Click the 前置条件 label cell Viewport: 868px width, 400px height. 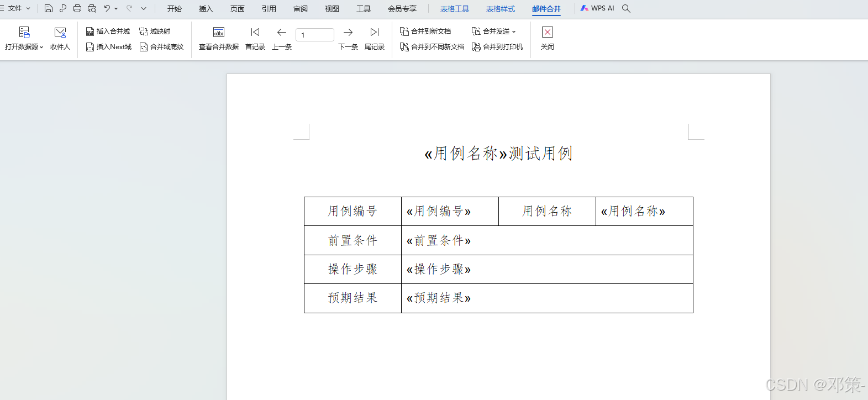[x=353, y=240]
